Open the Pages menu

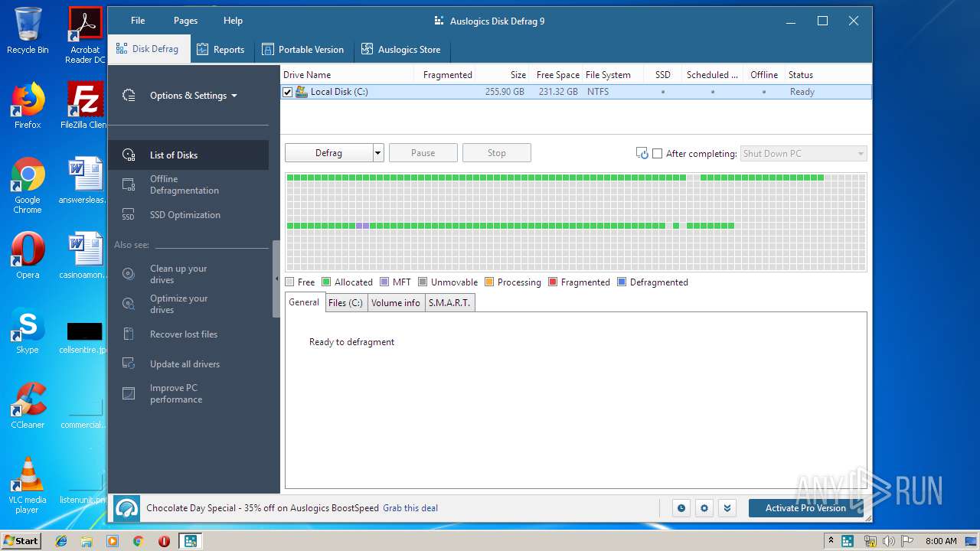coord(185,21)
